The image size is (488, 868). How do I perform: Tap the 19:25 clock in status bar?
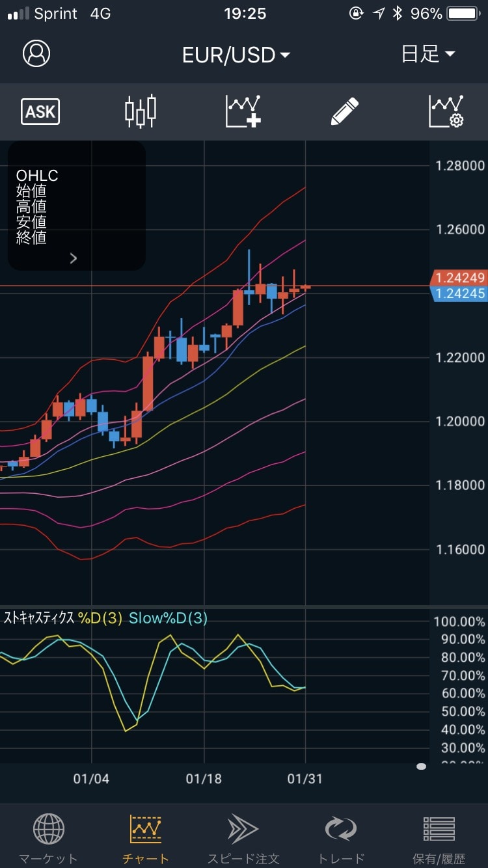tap(245, 14)
